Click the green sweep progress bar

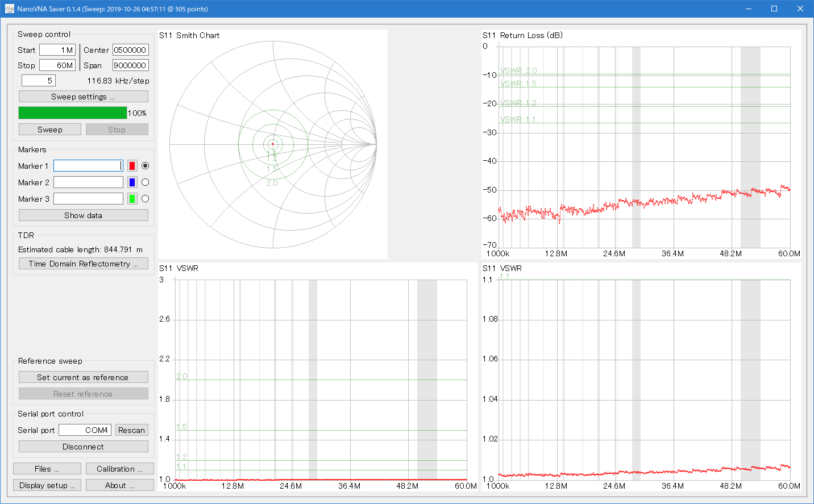click(73, 113)
